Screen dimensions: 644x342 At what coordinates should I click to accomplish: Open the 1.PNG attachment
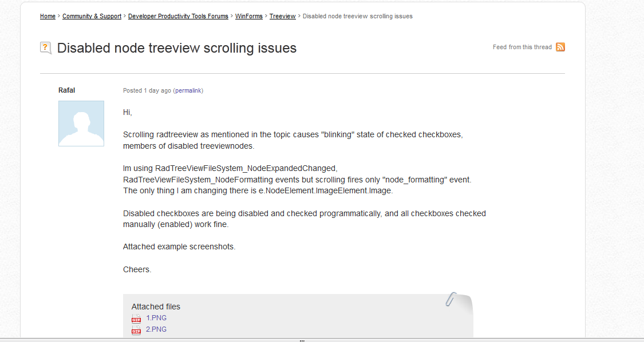[x=156, y=318]
